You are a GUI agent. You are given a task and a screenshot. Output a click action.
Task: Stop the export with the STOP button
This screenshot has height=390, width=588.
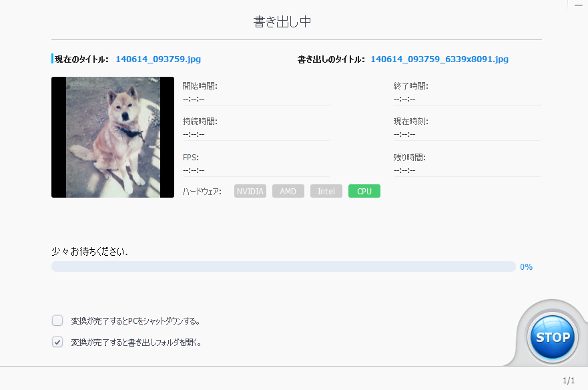point(552,337)
